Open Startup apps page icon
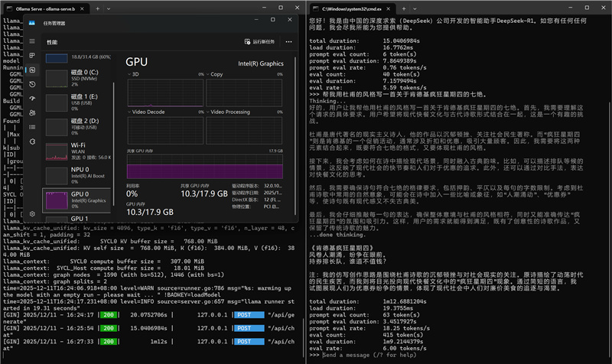Viewport: 612px width, 364px height. (x=32, y=99)
